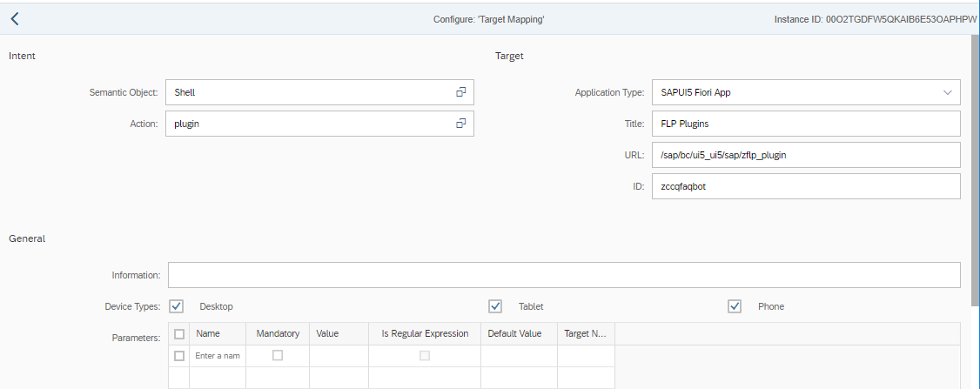Click the Title input field
Image resolution: width=980 pixels, height=389 pixels.
tap(805, 124)
